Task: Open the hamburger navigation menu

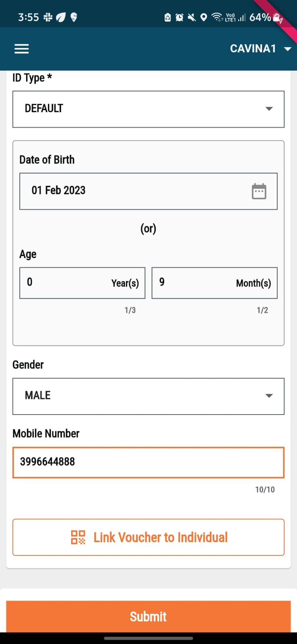Action: coord(22,49)
